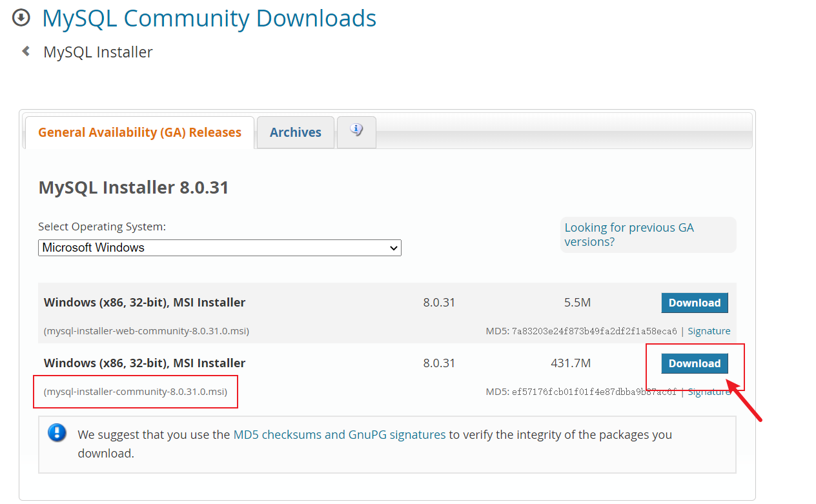Click the back arrow beside MySQL Installer

point(26,51)
